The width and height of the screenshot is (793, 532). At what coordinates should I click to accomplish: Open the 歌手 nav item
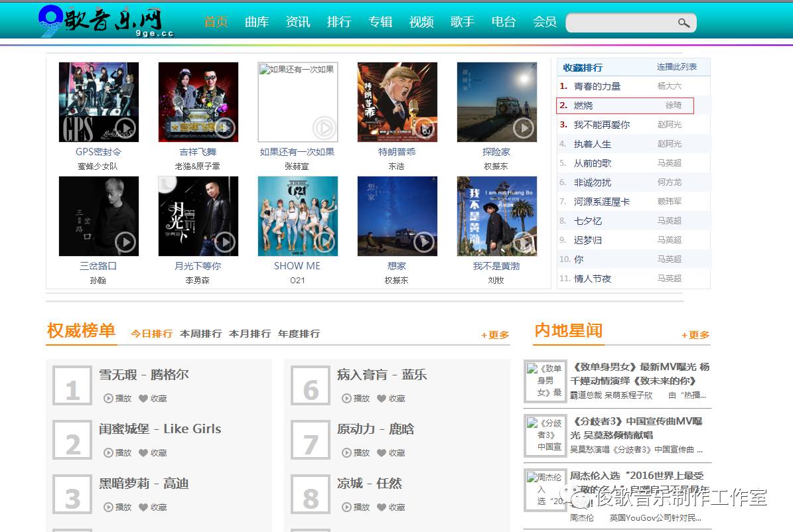463,22
